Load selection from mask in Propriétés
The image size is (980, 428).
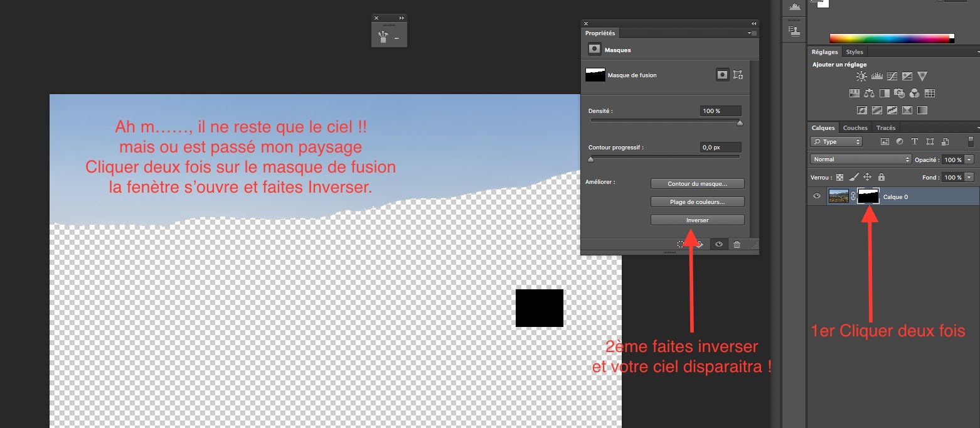tap(681, 244)
